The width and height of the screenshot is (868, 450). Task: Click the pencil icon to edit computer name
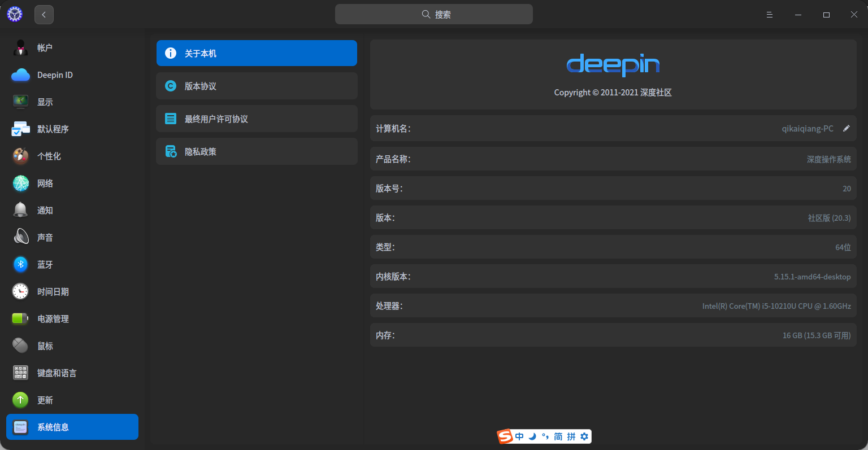tap(846, 128)
